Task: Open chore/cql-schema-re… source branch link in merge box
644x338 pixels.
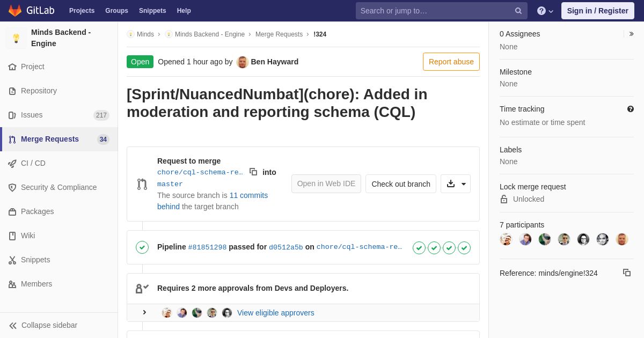Action: coord(200,172)
